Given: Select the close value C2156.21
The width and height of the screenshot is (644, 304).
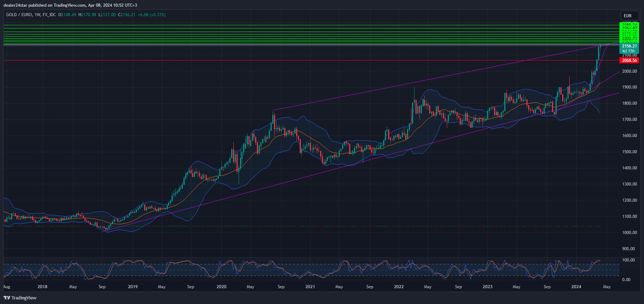Looking at the screenshot, I should pos(126,15).
